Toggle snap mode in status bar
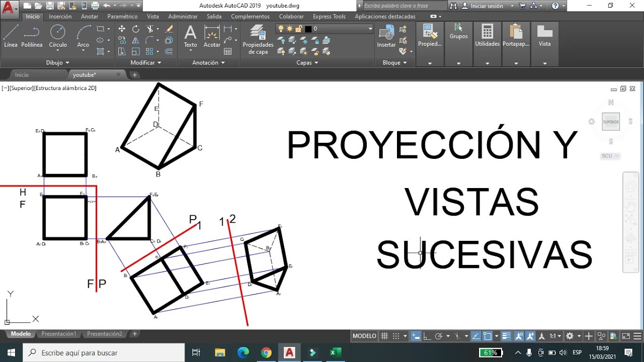644x362 pixels. tap(396, 336)
